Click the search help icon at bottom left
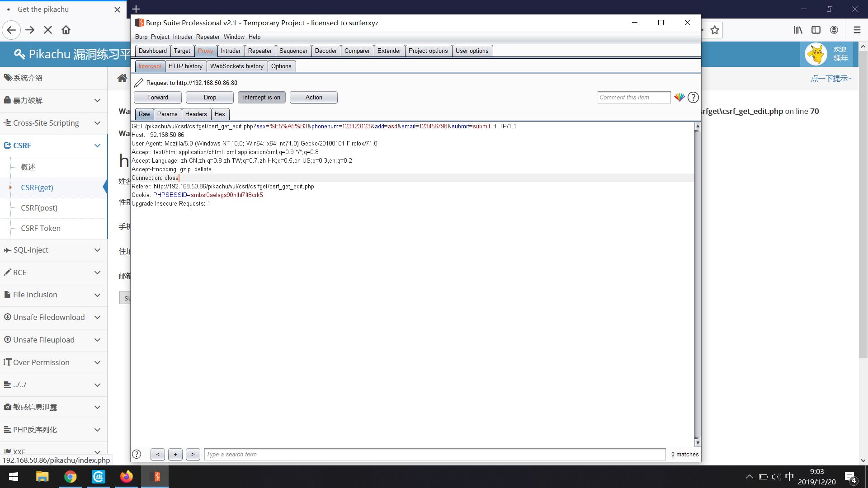This screenshot has width=868, height=488. [x=137, y=454]
